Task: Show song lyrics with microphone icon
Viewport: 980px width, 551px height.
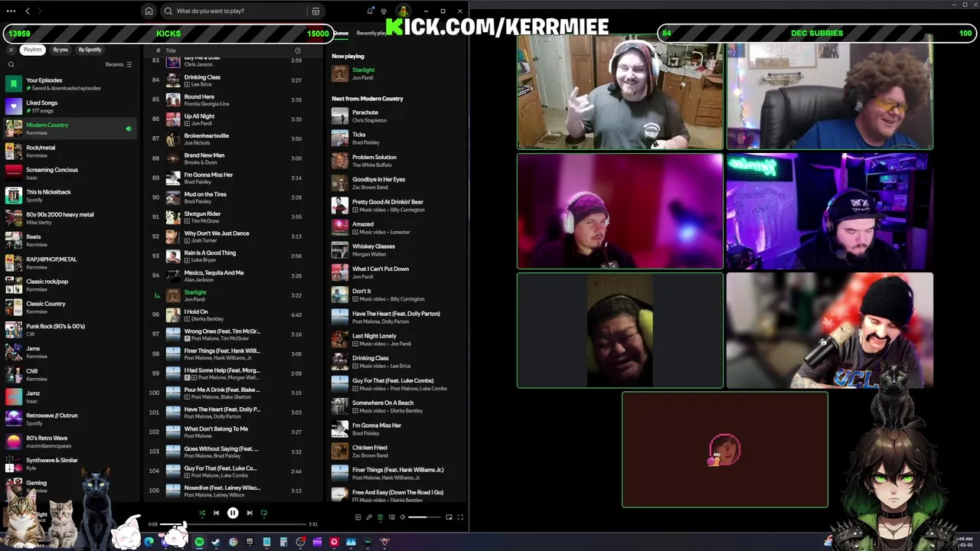Action: click(x=369, y=517)
